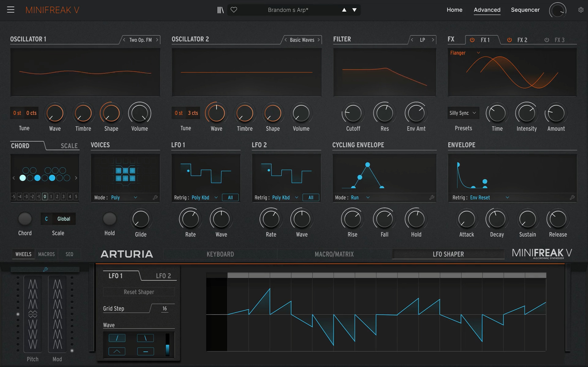Click the Pitch wheel strip
This screenshot has width=588, height=367.
pos(33,314)
